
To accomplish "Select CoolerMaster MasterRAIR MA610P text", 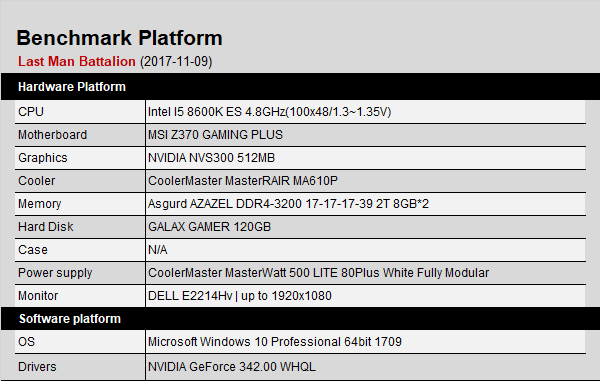I will (243, 181).
